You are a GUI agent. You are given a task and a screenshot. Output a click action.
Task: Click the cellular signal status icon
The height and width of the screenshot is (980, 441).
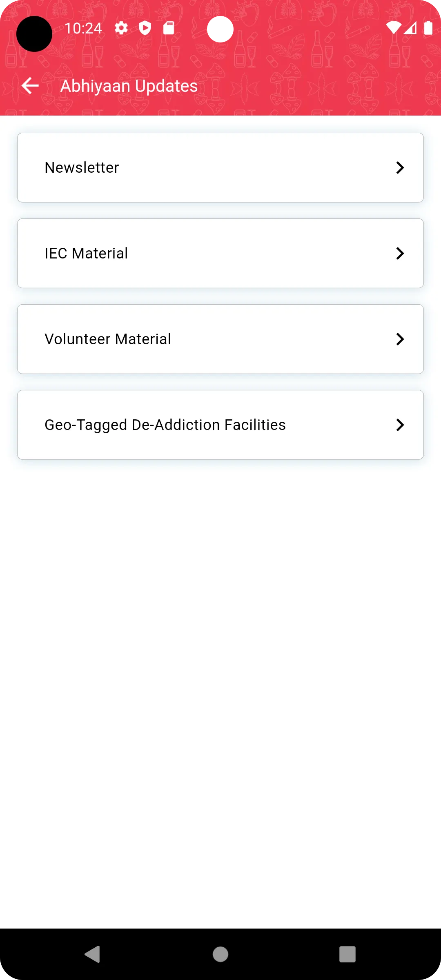[410, 28]
